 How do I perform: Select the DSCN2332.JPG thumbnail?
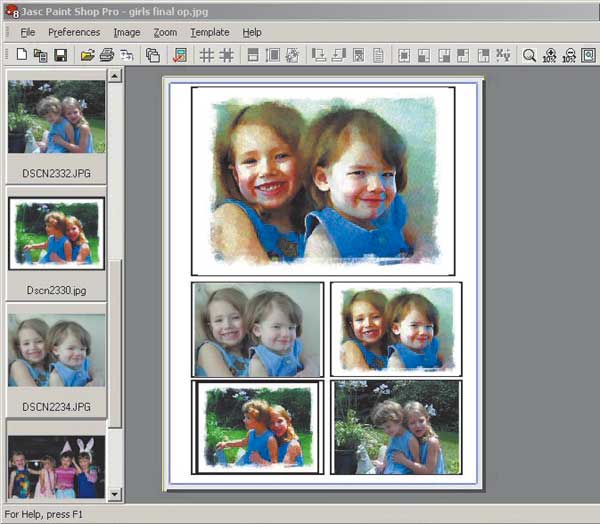(56, 117)
